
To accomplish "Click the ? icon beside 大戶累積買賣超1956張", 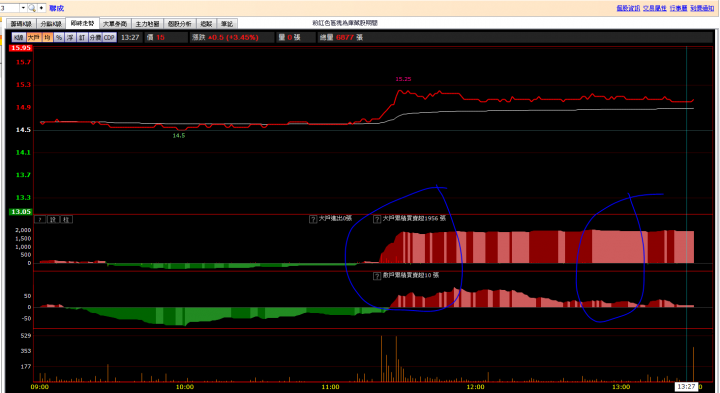I will tap(377, 219).
